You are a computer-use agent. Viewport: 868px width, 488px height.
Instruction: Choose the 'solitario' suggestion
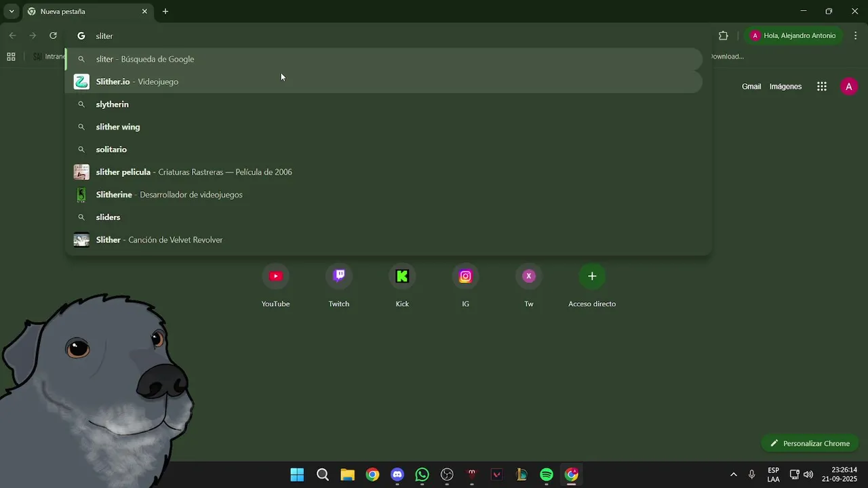pyautogui.click(x=384, y=149)
